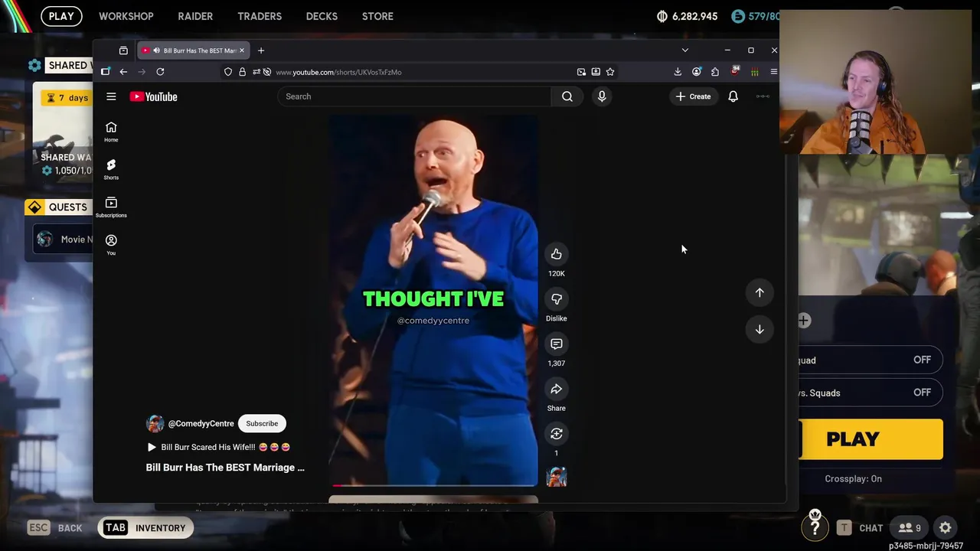Screen dimensions: 980x551
Task: Click INVENTORY button at bottom left
Action: (x=145, y=528)
